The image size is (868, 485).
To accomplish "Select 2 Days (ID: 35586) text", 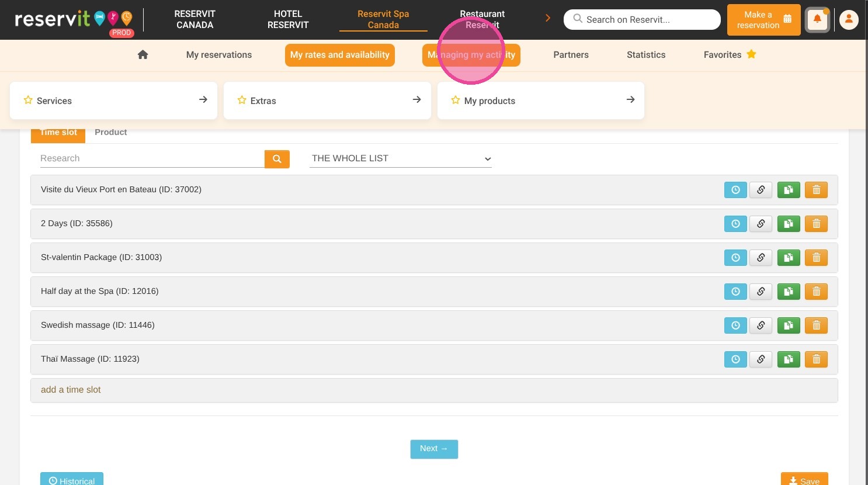I will point(77,223).
